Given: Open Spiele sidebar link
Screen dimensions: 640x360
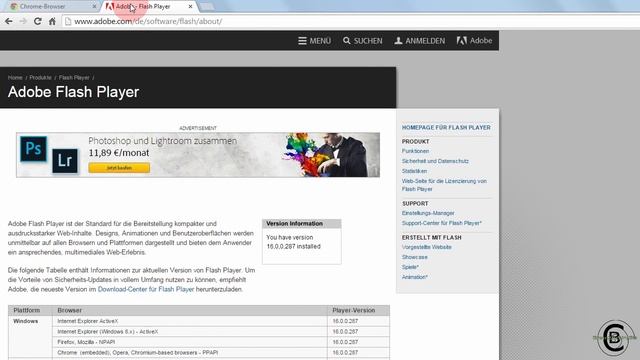Looking at the screenshot, I should (x=410, y=267).
